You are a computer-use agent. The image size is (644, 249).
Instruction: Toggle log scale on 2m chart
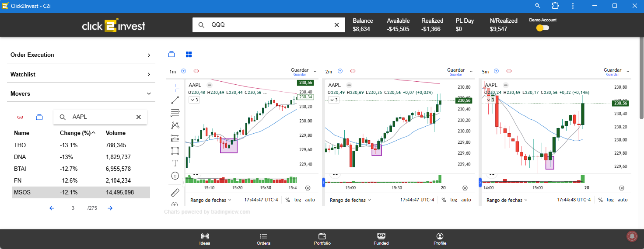pos(453,200)
